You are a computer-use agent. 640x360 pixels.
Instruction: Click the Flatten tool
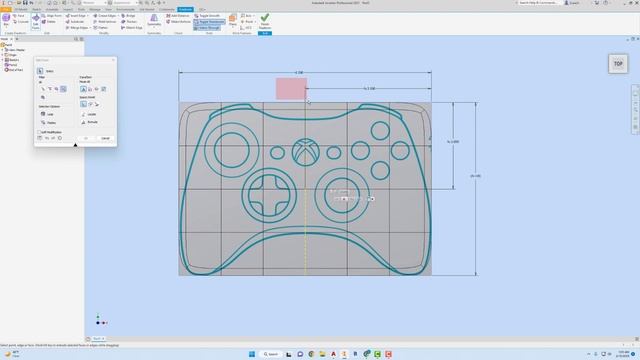pyautogui.click(x=100, y=28)
